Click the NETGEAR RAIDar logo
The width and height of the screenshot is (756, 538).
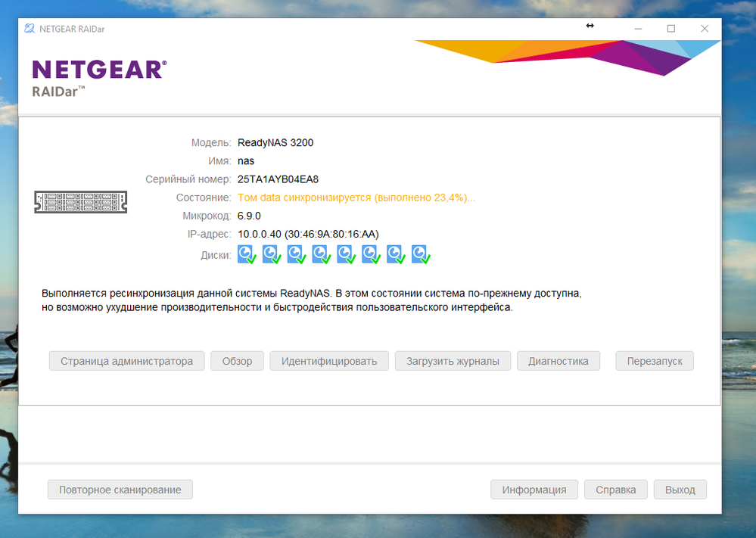click(99, 79)
